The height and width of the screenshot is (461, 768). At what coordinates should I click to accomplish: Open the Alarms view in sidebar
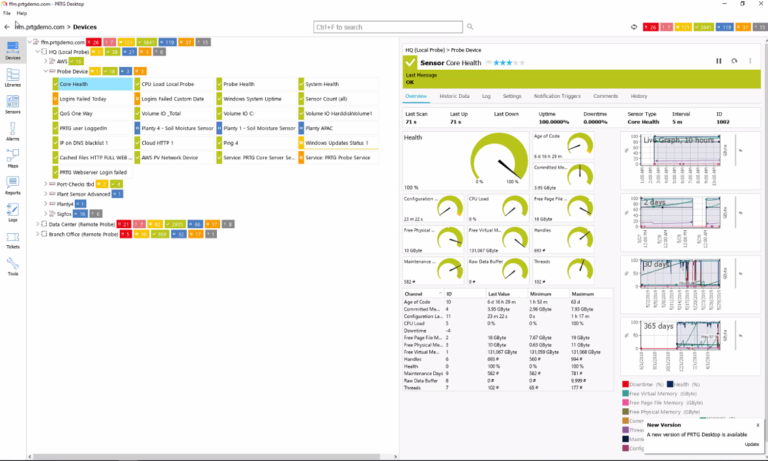pos(13,131)
